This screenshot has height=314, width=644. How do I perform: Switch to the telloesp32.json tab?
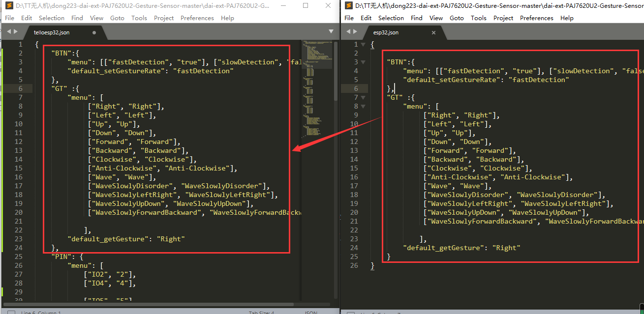pyautogui.click(x=52, y=32)
